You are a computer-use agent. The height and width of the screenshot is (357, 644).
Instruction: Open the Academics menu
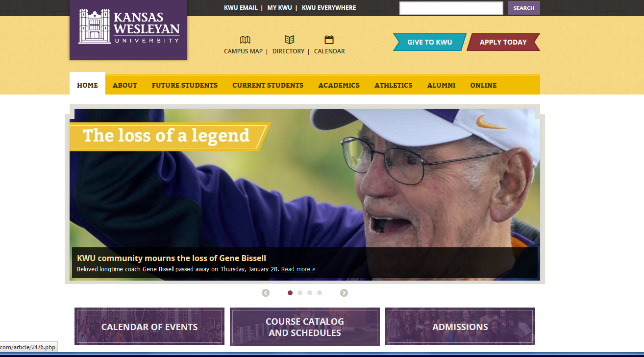coord(339,85)
